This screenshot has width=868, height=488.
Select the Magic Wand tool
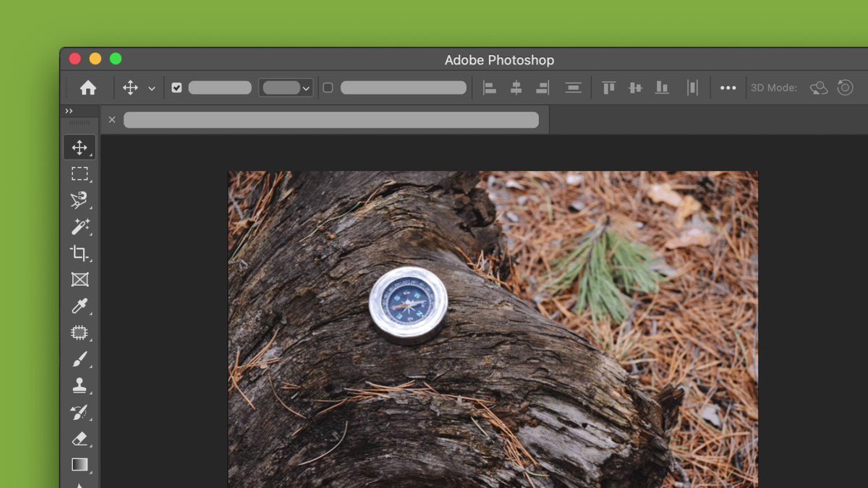[x=80, y=227]
